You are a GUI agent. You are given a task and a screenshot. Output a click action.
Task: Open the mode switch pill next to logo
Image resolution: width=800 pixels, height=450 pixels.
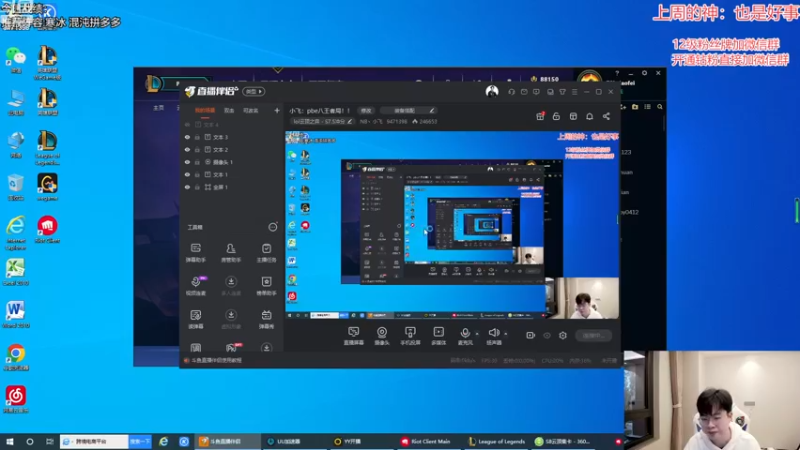pos(254,91)
